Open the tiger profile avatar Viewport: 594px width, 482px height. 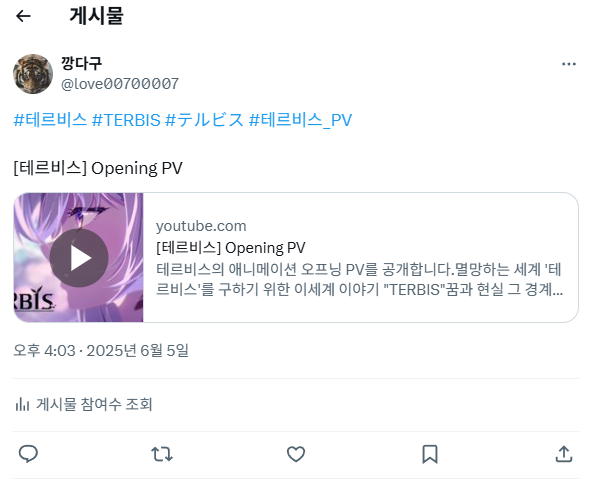[33, 74]
